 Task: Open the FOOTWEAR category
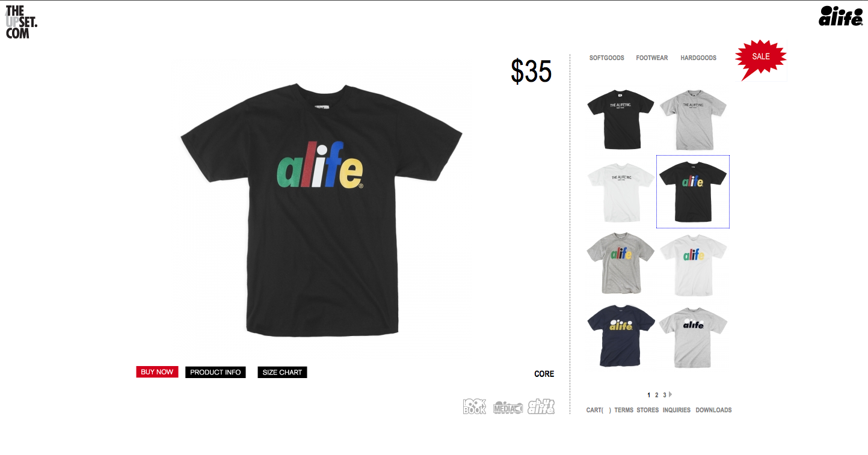652,58
